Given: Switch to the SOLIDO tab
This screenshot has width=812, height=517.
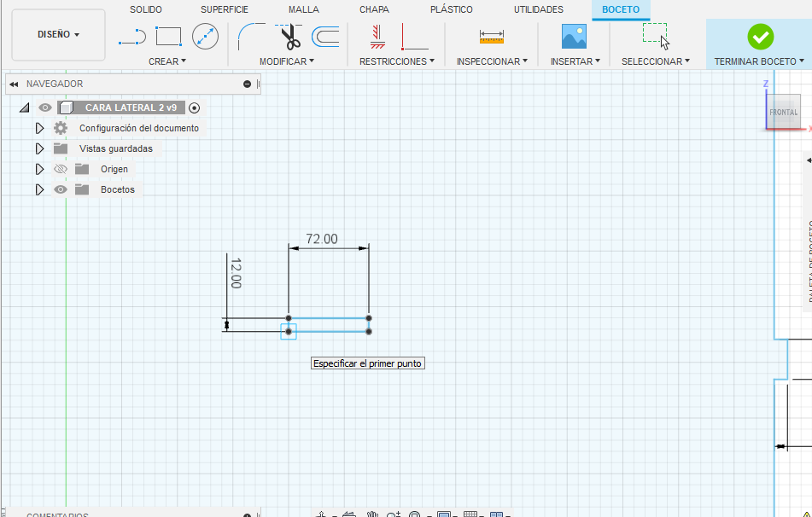Looking at the screenshot, I should [146, 9].
